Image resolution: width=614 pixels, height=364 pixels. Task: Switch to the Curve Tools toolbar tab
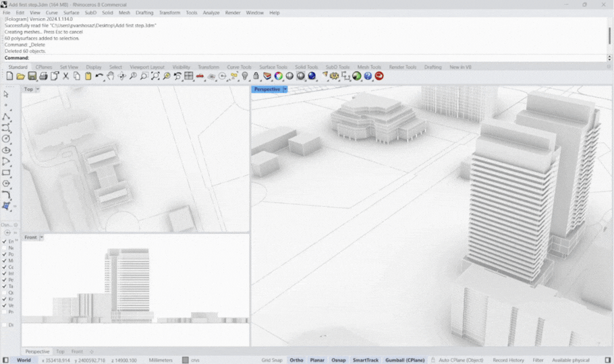(239, 67)
